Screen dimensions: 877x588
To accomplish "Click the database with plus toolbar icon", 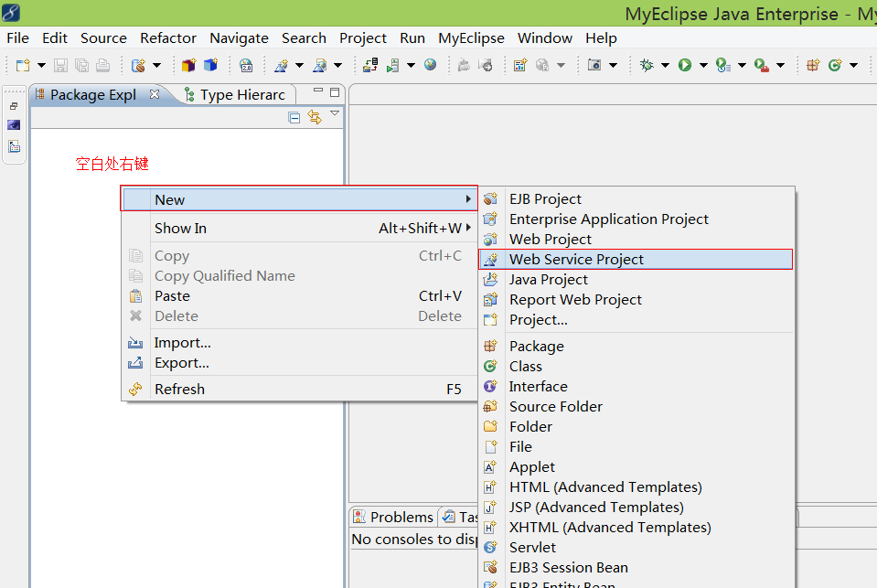I will 138,66.
